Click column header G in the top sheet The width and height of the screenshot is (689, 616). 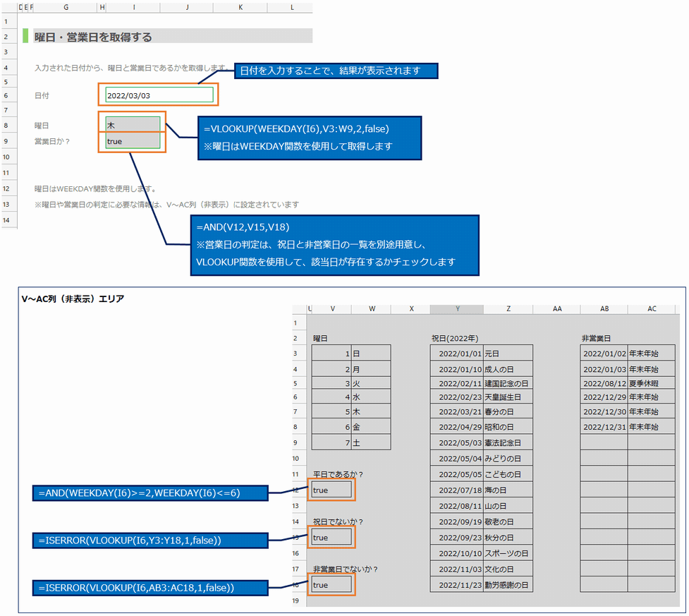pyautogui.click(x=66, y=8)
